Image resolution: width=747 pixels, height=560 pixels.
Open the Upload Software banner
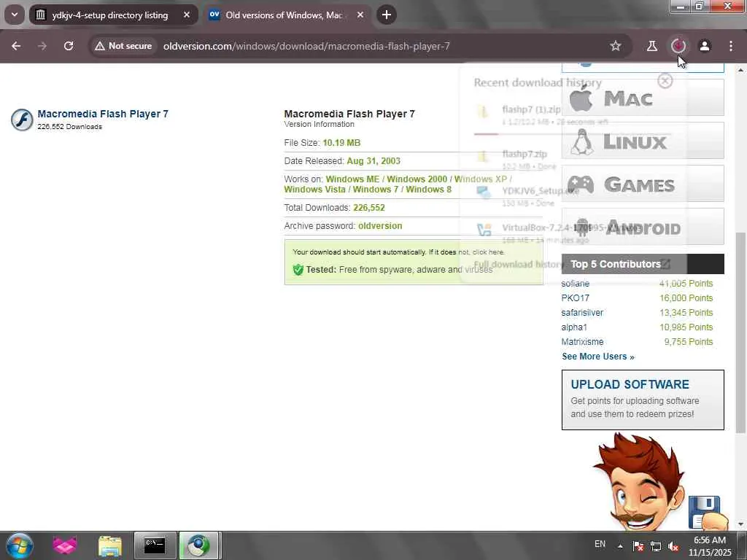point(643,400)
